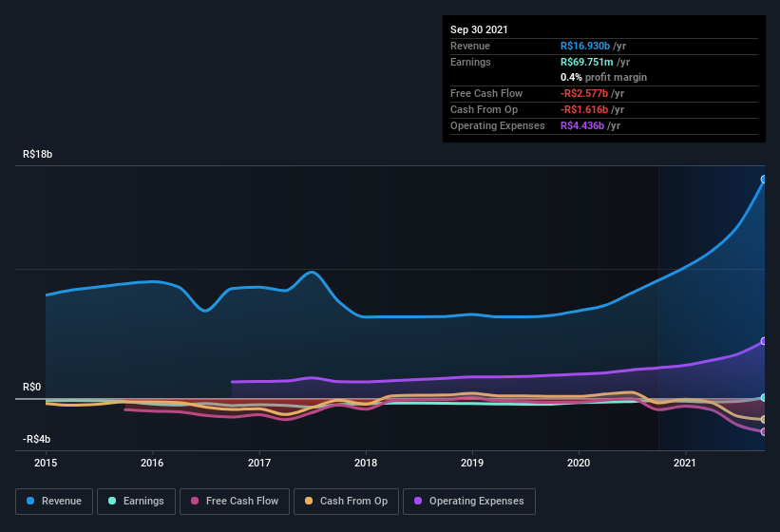The width and height of the screenshot is (780, 532).
Task: Click the pink Free Cash Flow dot
Action: click(195, 501)
